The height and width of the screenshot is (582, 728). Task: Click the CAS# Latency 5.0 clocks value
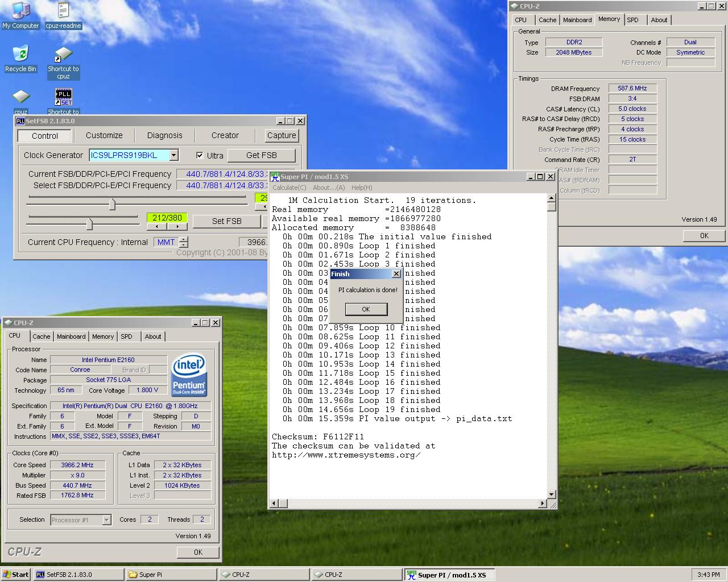coord(632,109)
